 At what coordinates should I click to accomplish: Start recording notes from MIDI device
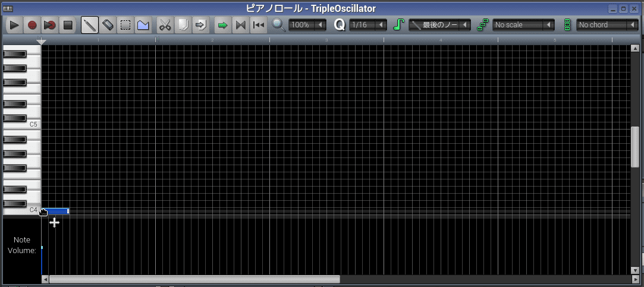point(32,25)
